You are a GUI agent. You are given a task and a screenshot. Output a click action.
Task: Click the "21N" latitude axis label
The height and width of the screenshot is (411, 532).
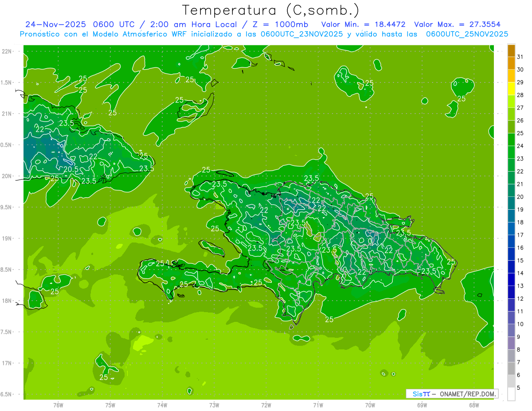pyautogui.click(x=7, y=114)
